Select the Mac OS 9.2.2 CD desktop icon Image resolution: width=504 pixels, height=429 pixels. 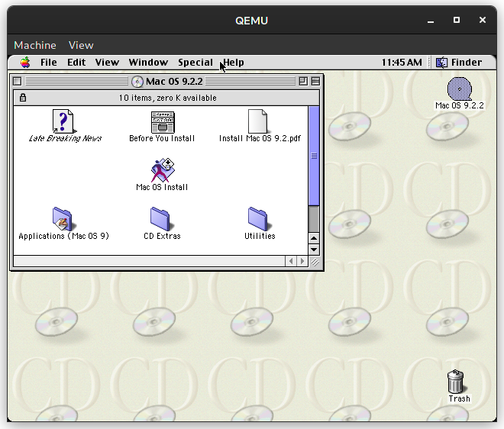459,89
